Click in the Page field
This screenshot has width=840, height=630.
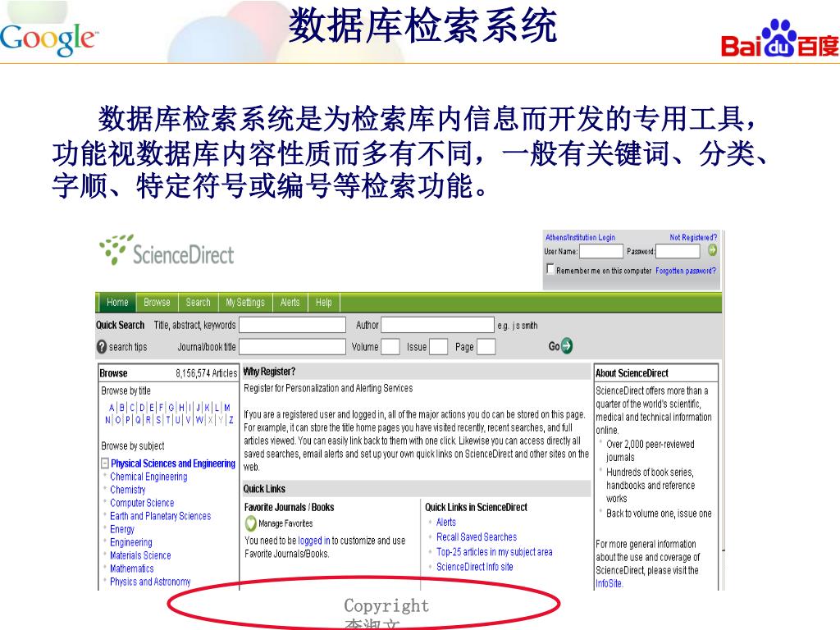tap(486, 347)
